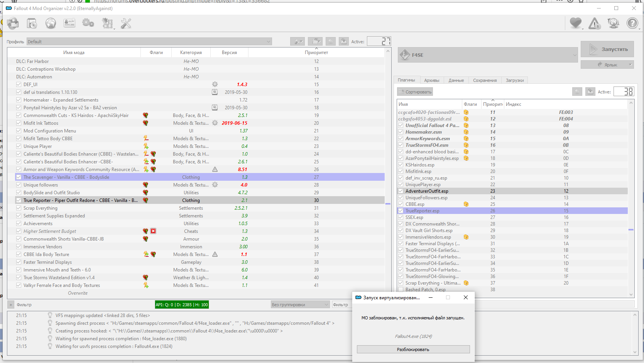
Task: Toggle Mod Configuration Menu checkbox
Action: 19,131
